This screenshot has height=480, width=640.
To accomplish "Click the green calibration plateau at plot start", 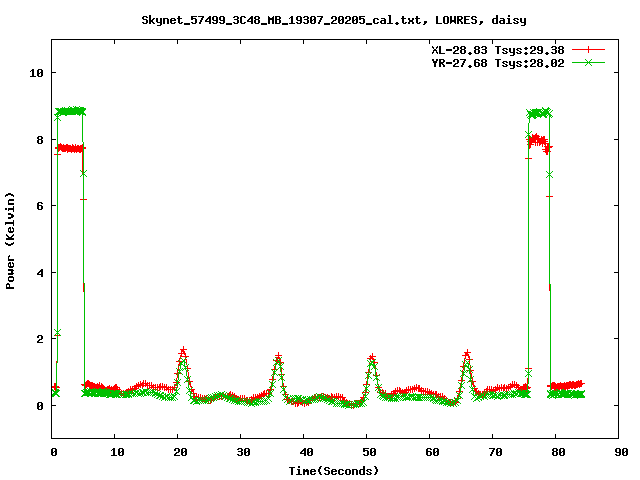I will click(x=70, y=111).
